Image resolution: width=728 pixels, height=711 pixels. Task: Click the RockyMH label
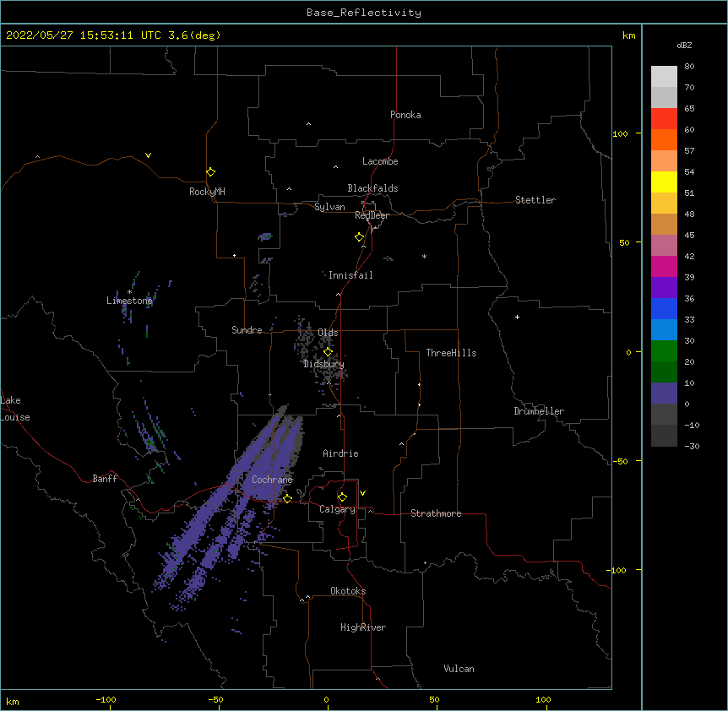tap(207, 192)
